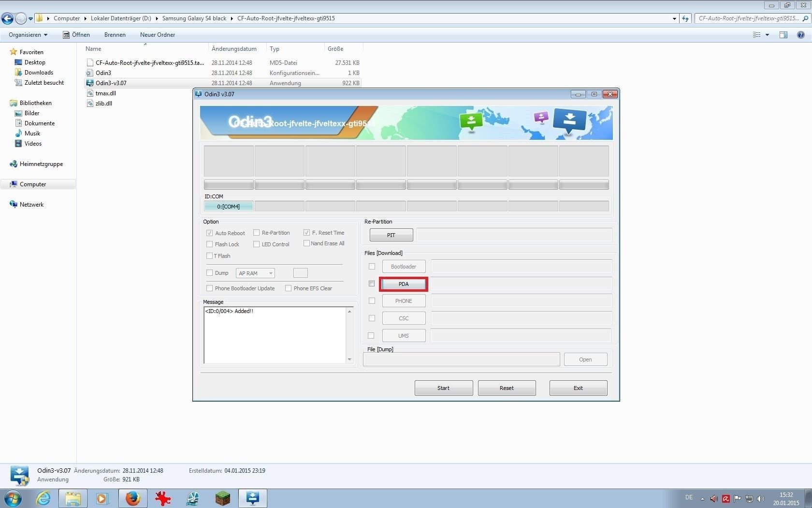This screenshot has width=812, height=508.
Task: Open the AP RAM dump dropdown
Action: point(255,273)
